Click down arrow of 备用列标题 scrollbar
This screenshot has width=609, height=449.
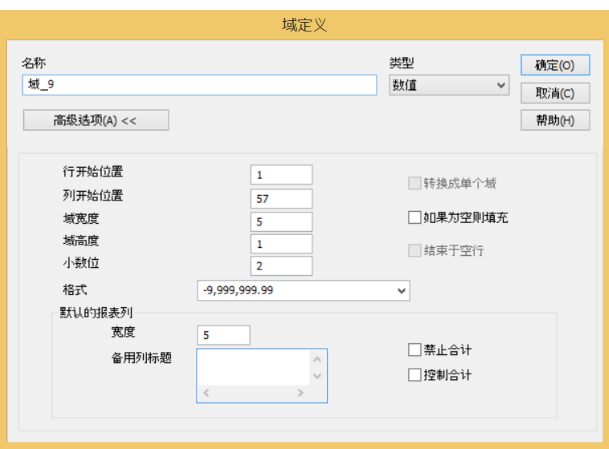(318, 376)
